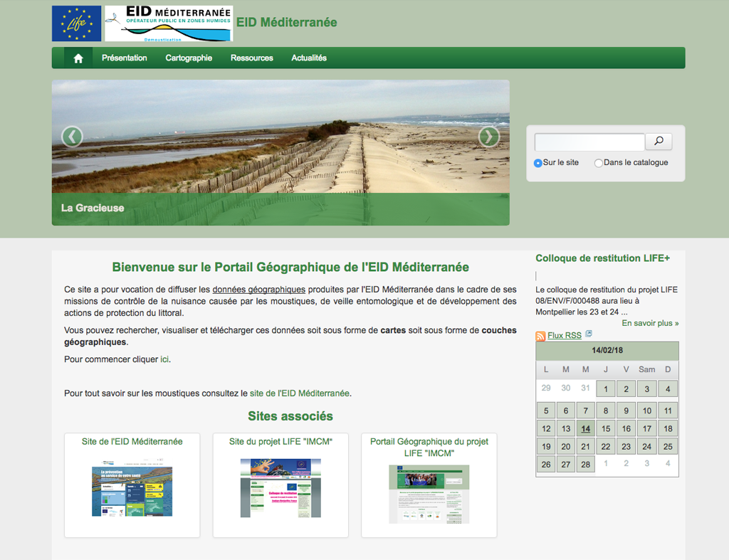The width and height of the screenshot is (729, 560).
Task: Advance slideshow with right arrow
Action: click(x=488, y=136)
